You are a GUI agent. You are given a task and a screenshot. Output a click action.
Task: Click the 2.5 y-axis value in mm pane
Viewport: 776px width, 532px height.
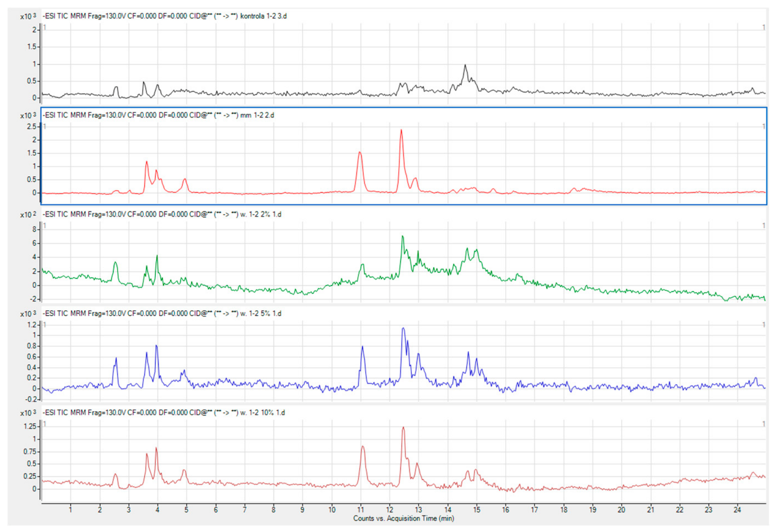tap(32, 127)
